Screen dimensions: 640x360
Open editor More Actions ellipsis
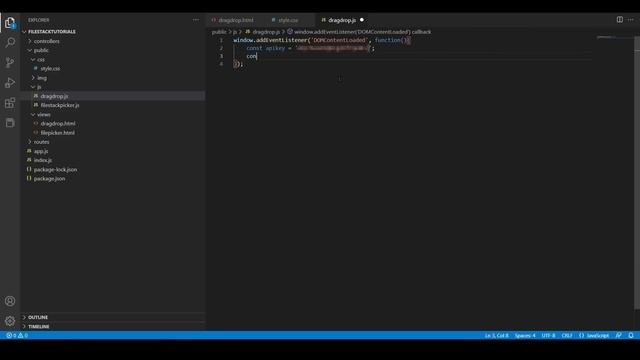coord(631,20)
